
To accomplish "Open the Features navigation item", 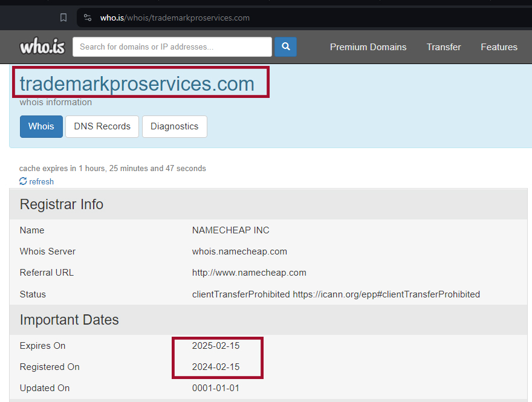I will tap(499, 47).
